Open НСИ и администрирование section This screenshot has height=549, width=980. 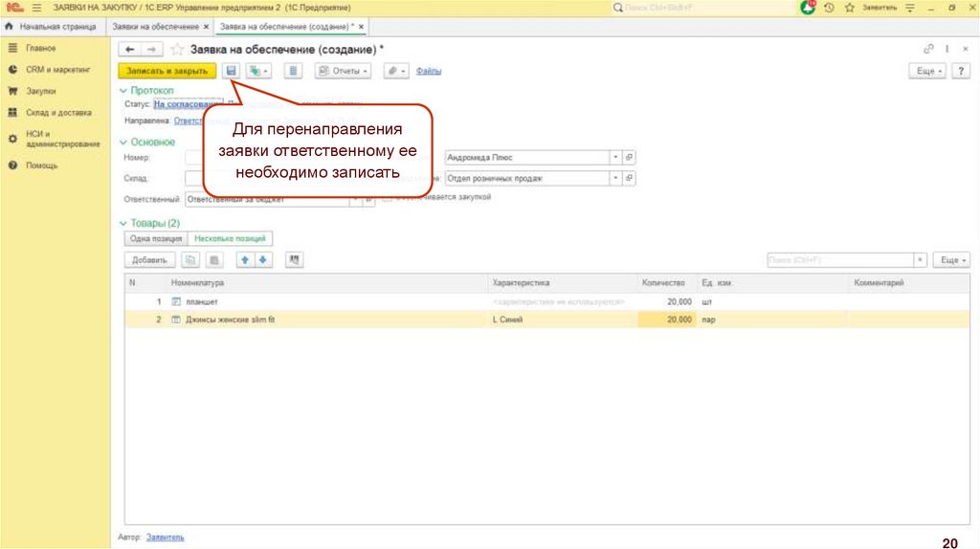pos(62,139)
